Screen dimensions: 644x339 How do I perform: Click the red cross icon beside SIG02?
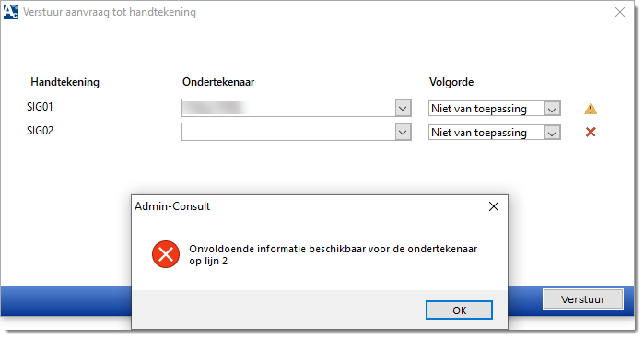point(591,132)
